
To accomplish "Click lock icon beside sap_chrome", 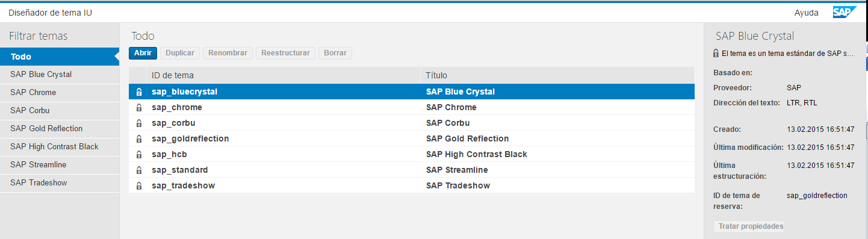I will click(x=139, y=108).
